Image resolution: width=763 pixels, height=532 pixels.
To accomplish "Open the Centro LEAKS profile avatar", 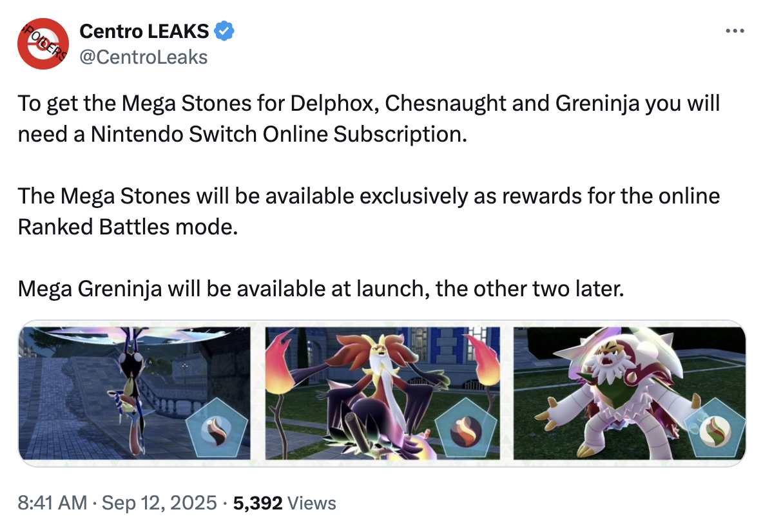I will pos(43,44).
